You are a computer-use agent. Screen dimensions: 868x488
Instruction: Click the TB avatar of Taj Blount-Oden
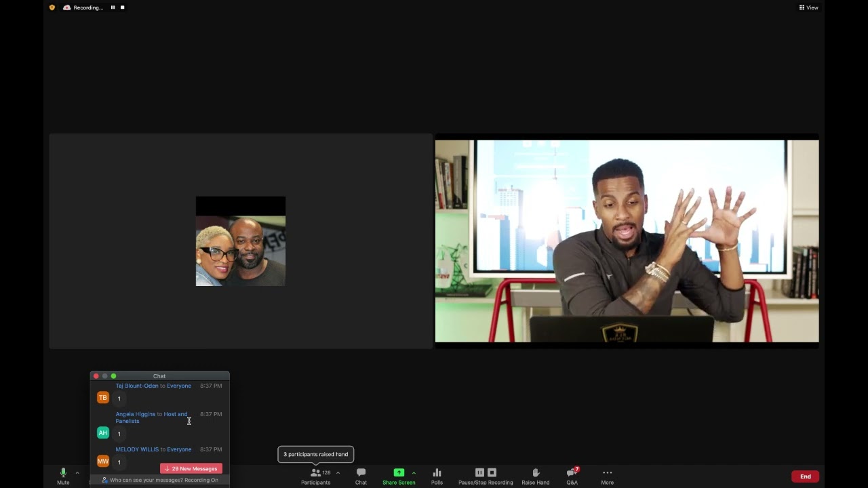pyautogui.click(x=103, y=398)
